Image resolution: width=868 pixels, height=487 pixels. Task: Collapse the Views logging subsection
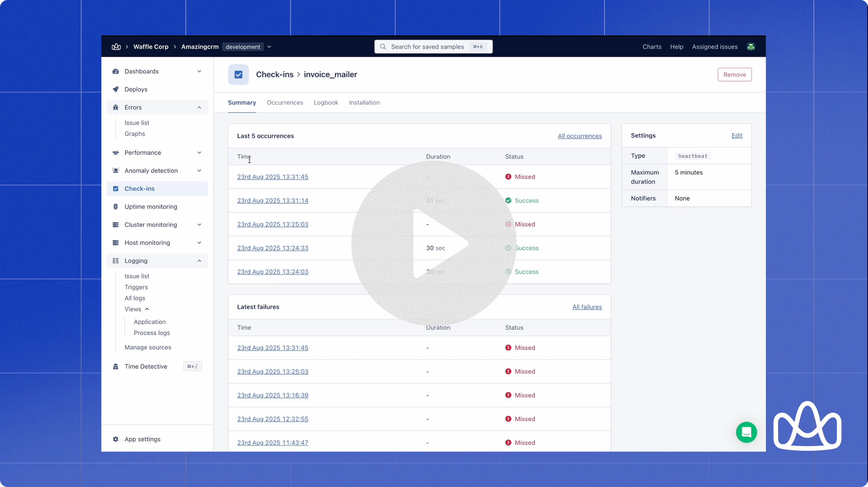coord(147,309)
